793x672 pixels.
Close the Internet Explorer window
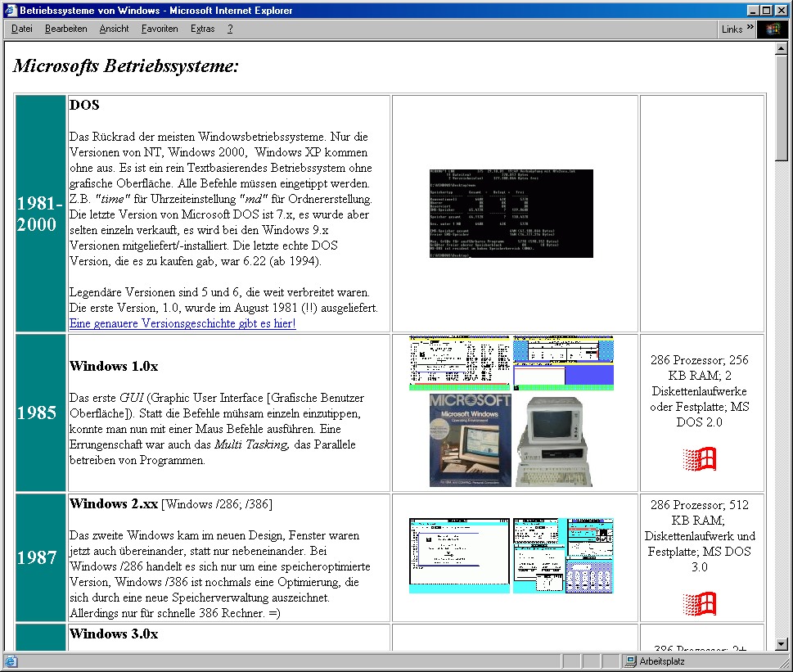click(x=782, y=10)
